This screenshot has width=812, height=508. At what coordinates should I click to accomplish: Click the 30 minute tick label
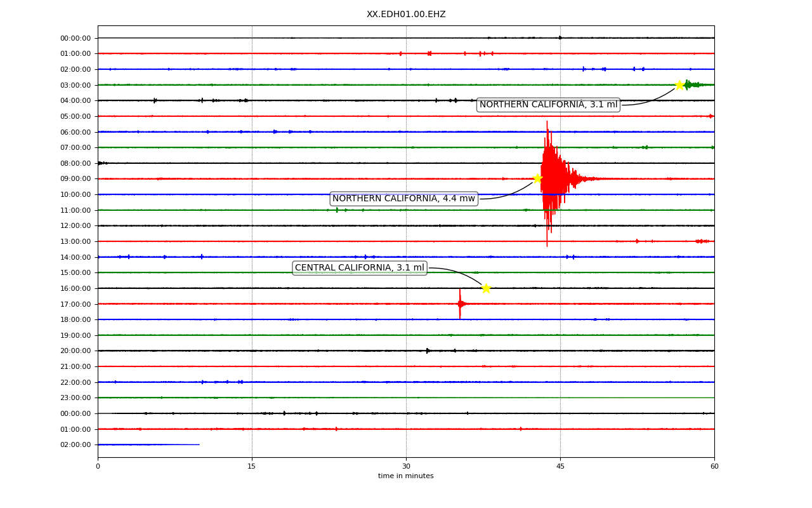click(x=406, y=467)
